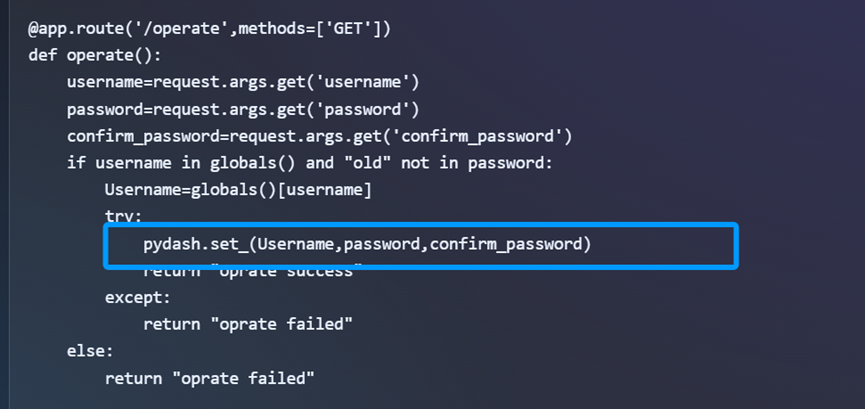Click the else keyword
This screenshot has height=409, width=865.
coord(90,352)
